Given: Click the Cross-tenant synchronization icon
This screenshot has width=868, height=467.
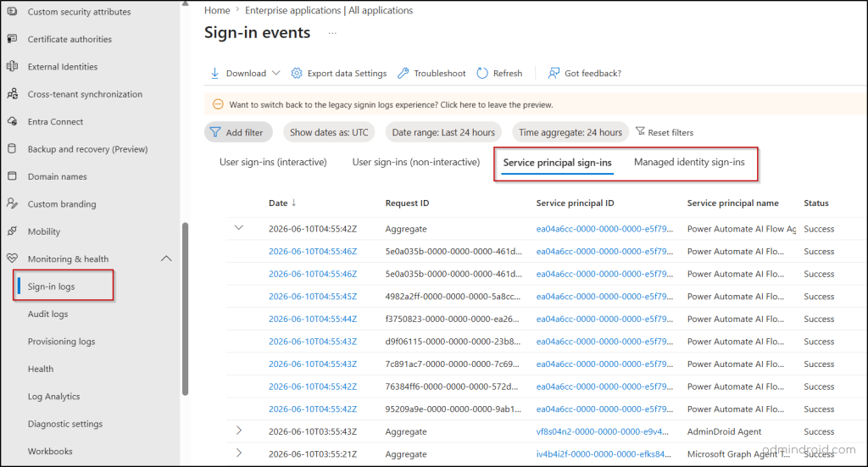Looking at the screenshot, I should point(12,94).
